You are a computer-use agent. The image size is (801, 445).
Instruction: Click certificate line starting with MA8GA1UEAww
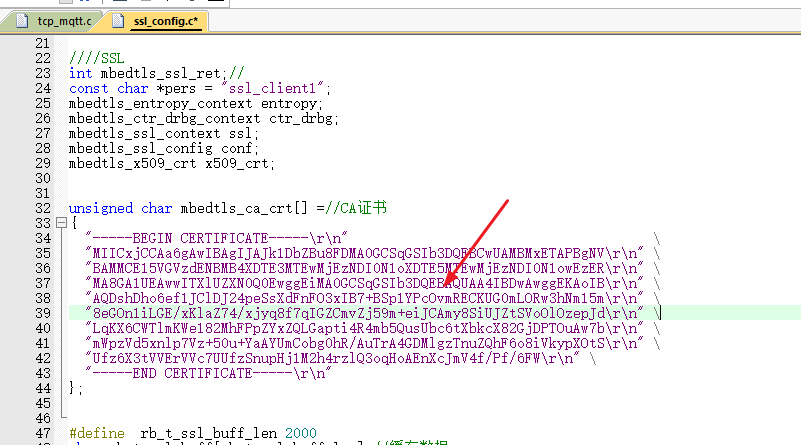click(365, 284)
